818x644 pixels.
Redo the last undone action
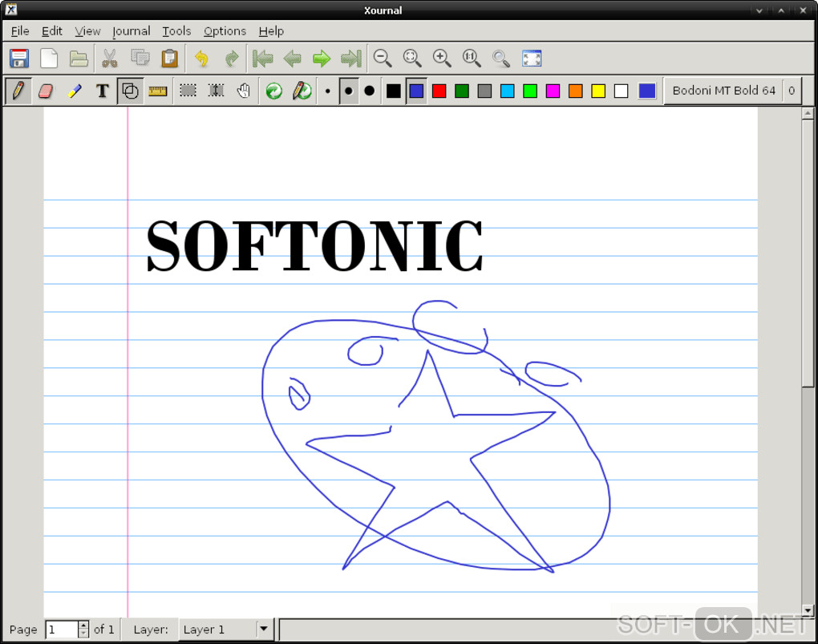coord(232,59)
